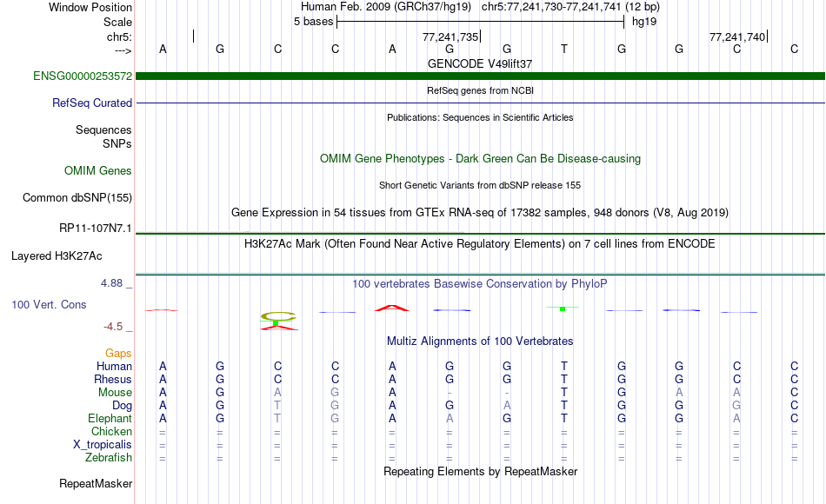The image size is (826, 504).
Task: Click the 4.88 PhyloP upper scale value
Action: (111, 282)
